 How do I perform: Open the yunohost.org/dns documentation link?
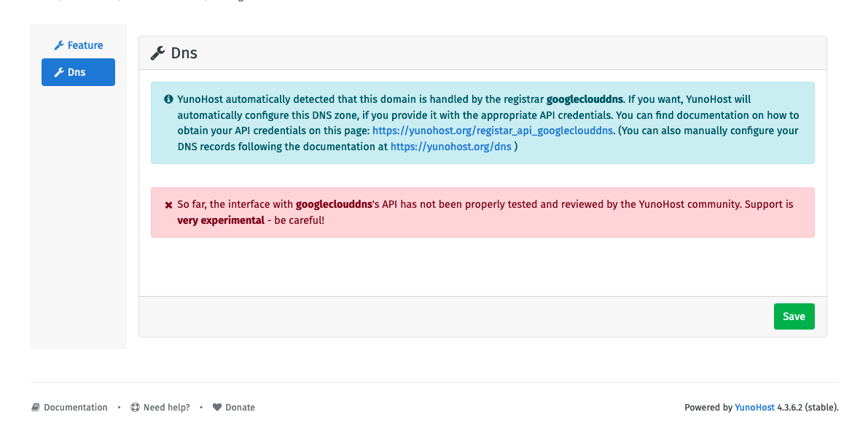pos(450,147)
